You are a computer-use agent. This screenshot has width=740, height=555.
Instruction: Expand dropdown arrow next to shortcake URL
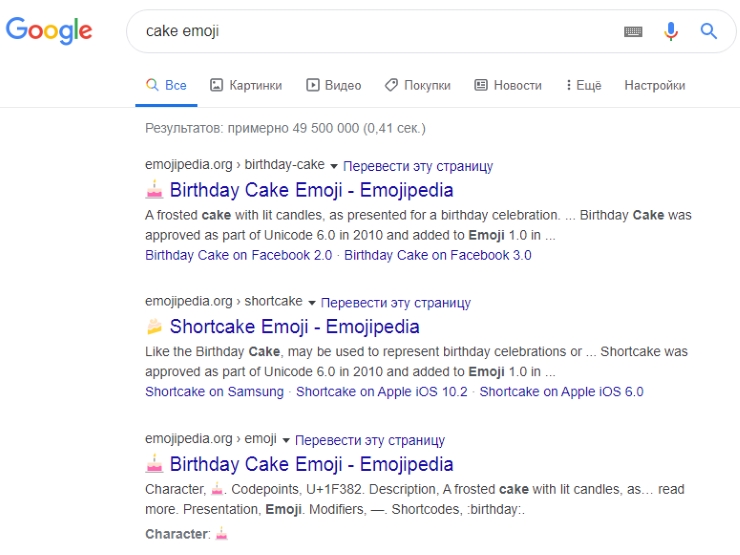pos(312,303)
